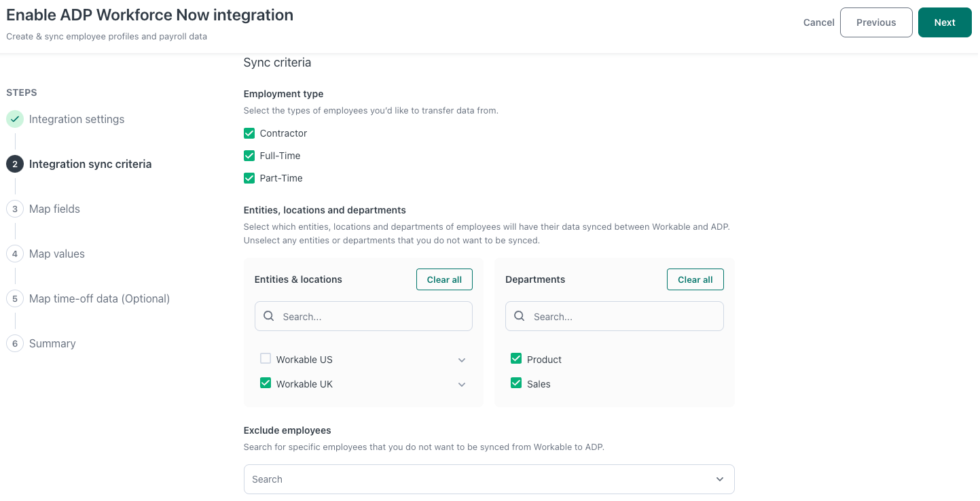980x501 pixels.
Task: Click the step 2 number circle
Action: [15, 164]
